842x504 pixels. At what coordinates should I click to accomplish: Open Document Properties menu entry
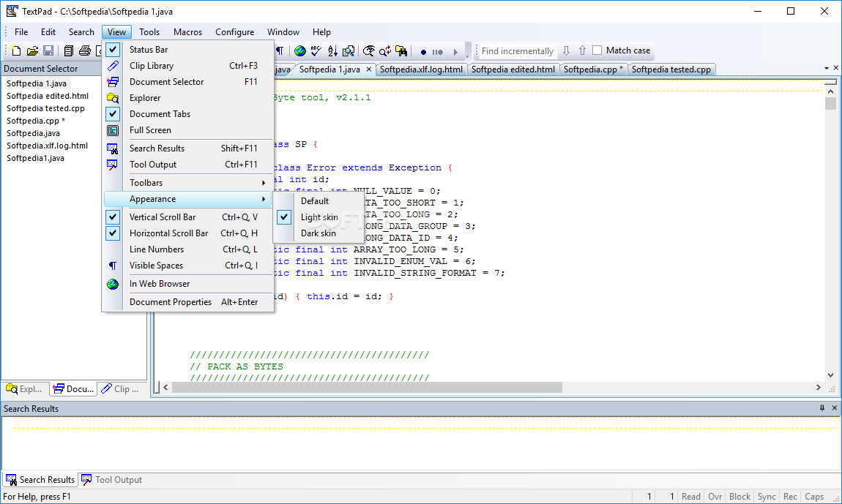point(188,302)
